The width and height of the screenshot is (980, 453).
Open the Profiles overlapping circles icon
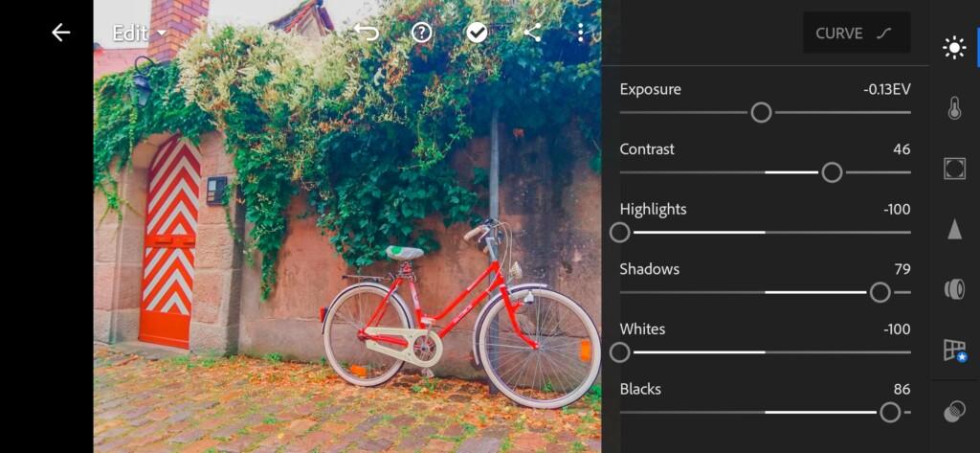click(x=954, y=412)
